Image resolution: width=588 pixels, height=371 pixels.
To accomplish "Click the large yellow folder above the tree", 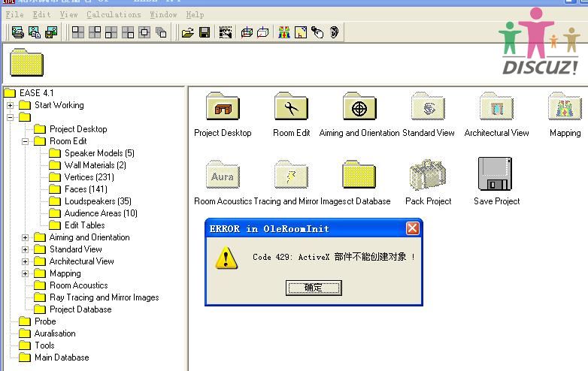I will (x=26, y=62).
